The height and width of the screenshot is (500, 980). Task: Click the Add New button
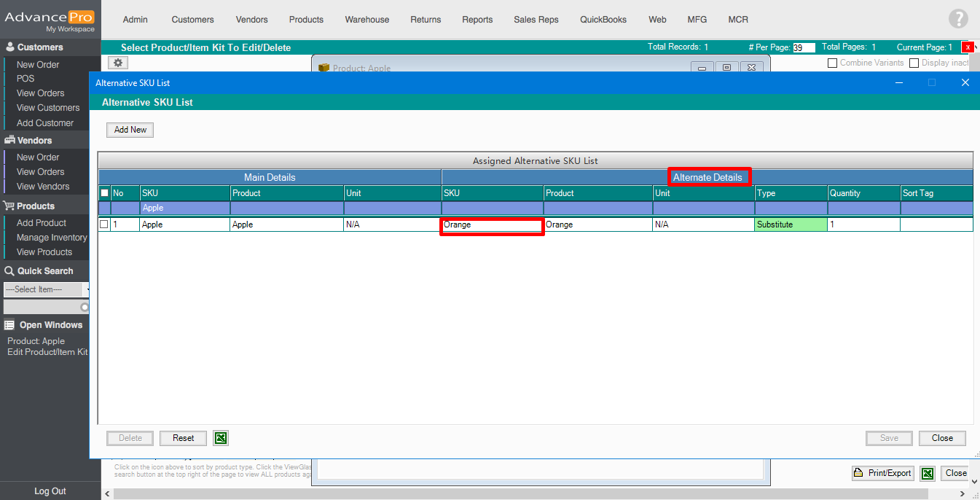(130, 130)
